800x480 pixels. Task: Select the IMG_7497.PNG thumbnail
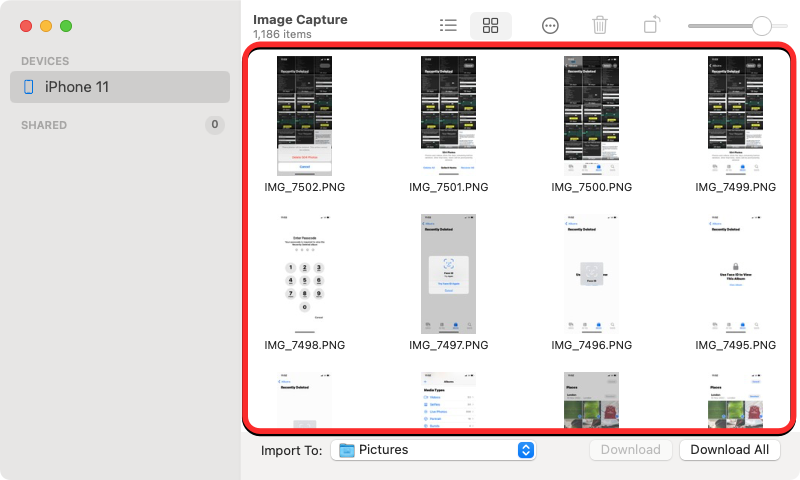click(449, 273)
